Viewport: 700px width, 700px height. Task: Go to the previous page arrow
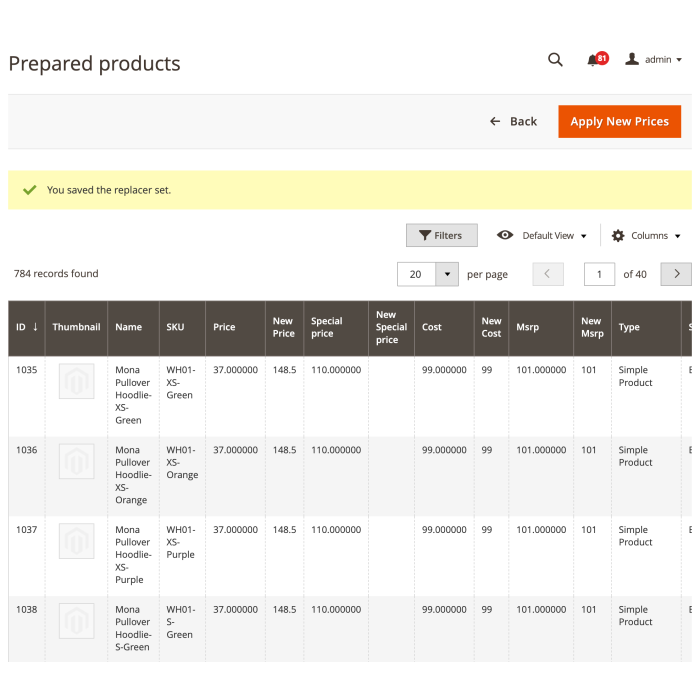click(x=548, y=274)
